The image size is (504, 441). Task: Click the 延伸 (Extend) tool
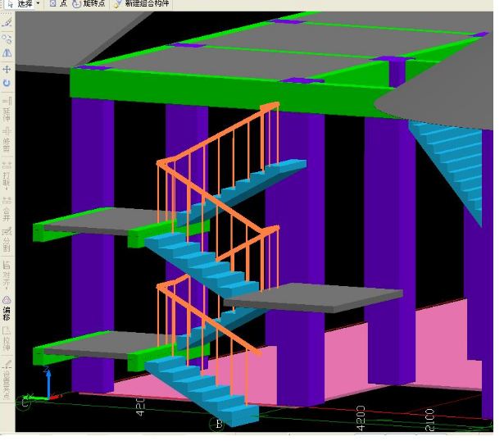(7, 110)
